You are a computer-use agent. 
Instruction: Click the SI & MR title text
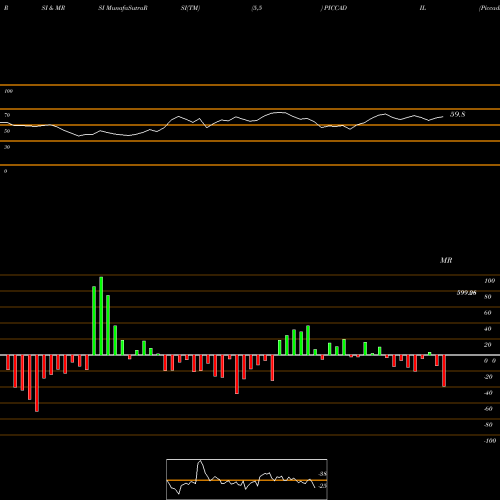tap(53, 8)
